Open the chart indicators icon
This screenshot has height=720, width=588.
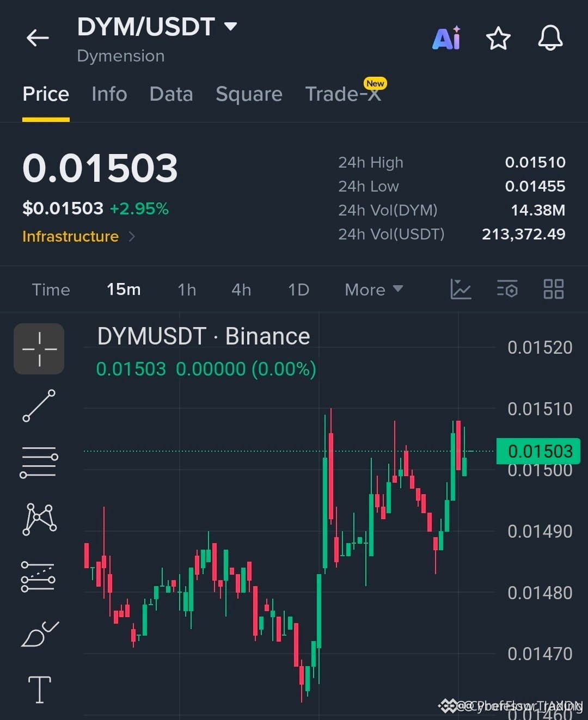461,289
